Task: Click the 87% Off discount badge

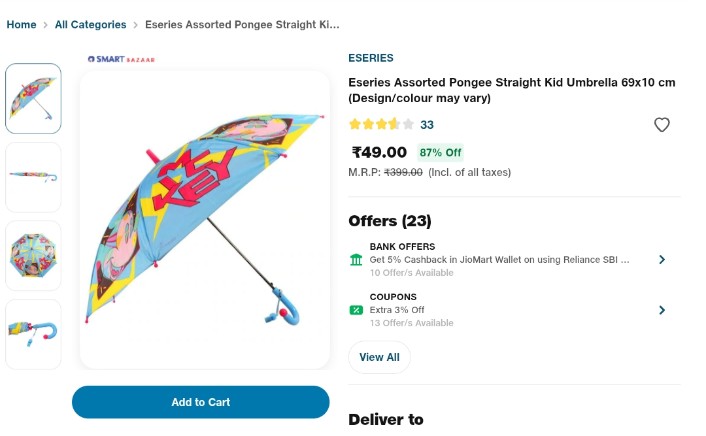Action: click(441, 153)
